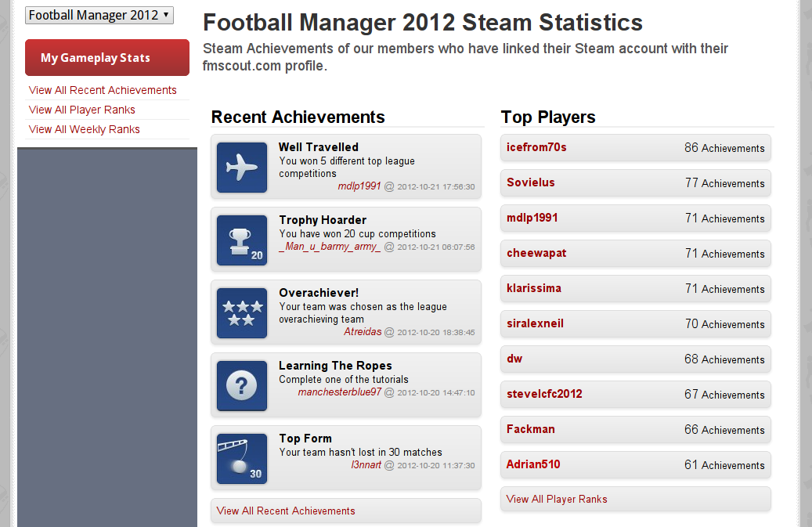
Task: Click the 70 Achievements count
Action: (725, 324)
